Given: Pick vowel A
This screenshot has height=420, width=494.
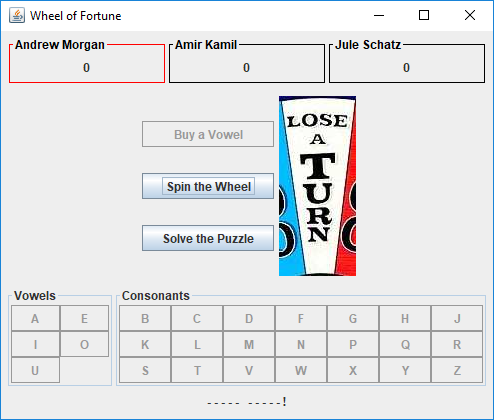Looking at the screenshot, I should (x=35, y=318).
